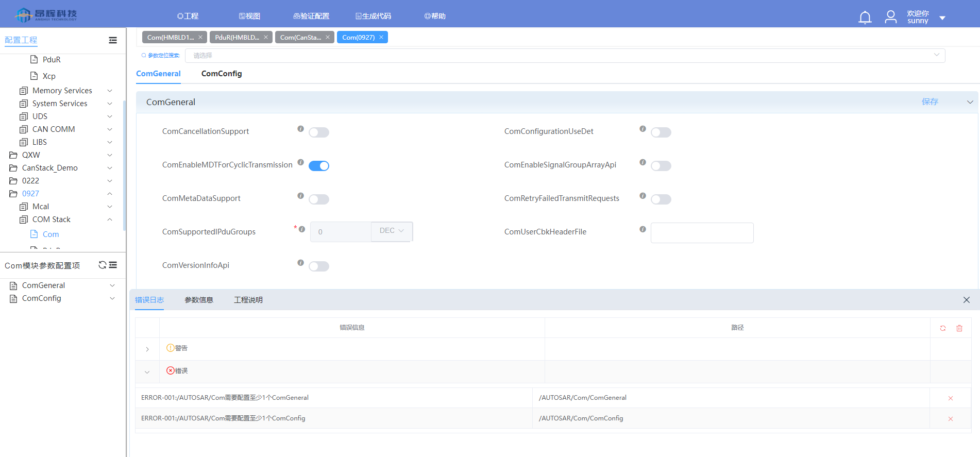Open the 帮助 menu
This screenshot has height=457, width=980.
pos(435,16)
